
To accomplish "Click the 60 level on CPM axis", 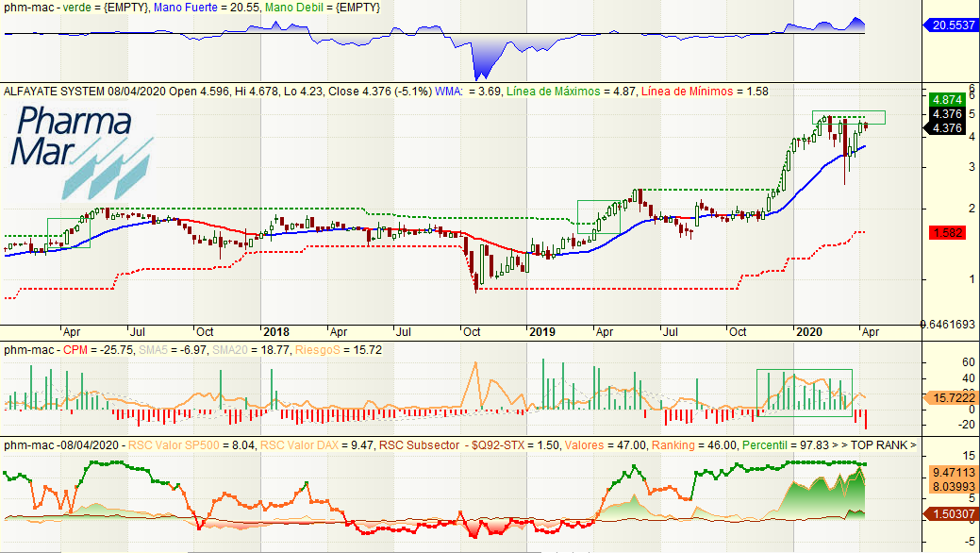I will pos(969,362).
